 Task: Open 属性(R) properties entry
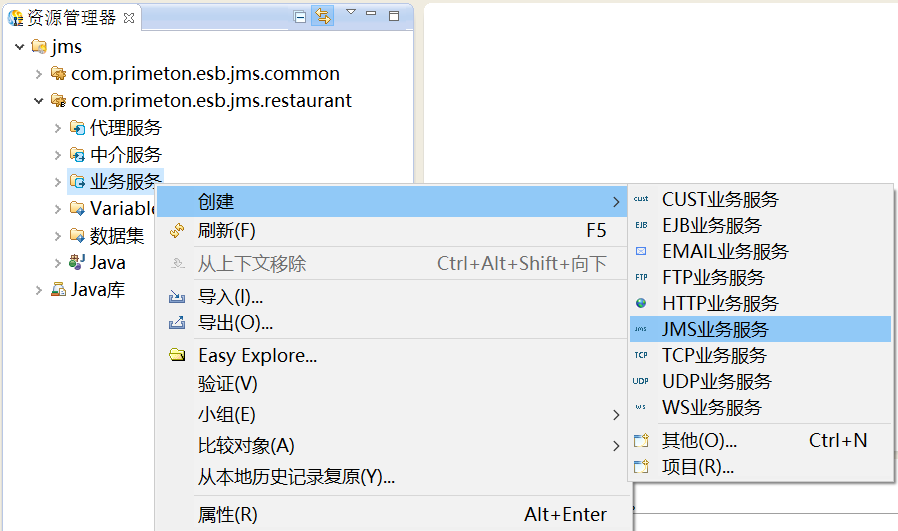click(392, 514)
